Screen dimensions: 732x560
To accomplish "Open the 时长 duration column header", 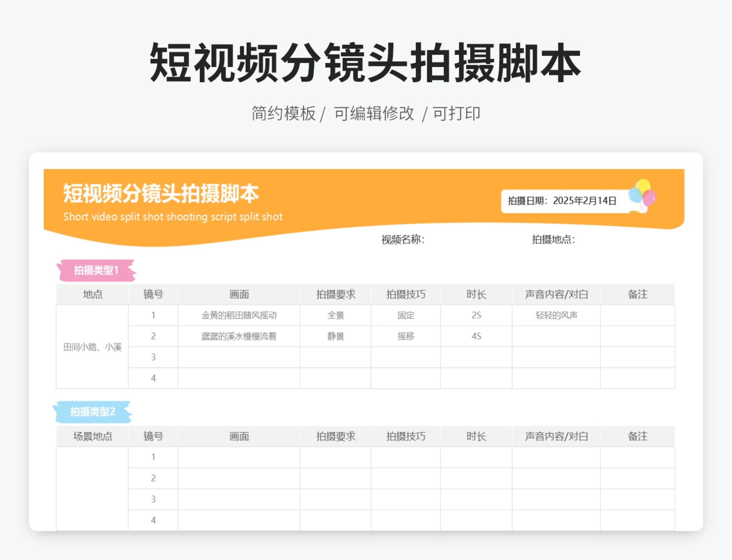I will [x=477, y=294].
